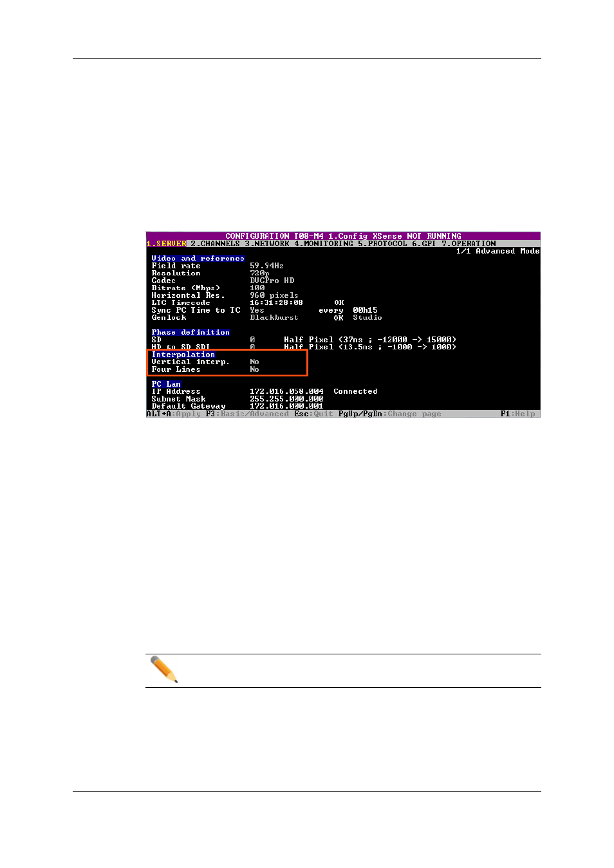Click the Codec value DVCPro HD
Image resolution: width=614 pixels, height=868 pixels.
coord(272,281)
